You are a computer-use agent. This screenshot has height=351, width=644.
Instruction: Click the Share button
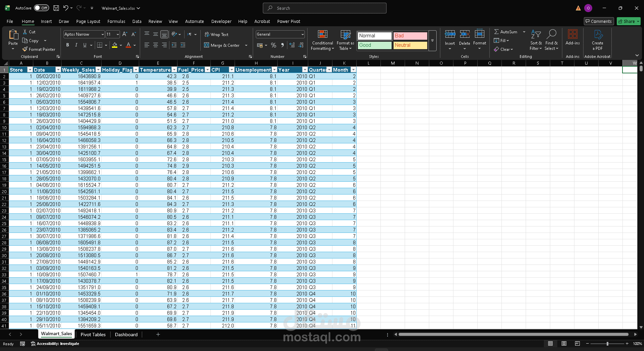[629, 21]
